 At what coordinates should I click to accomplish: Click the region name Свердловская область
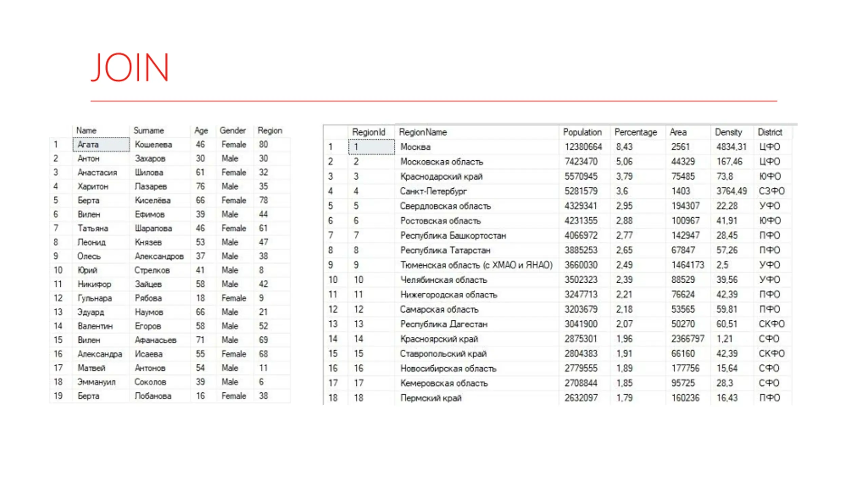pyautogui.click(x=445, y=206)
